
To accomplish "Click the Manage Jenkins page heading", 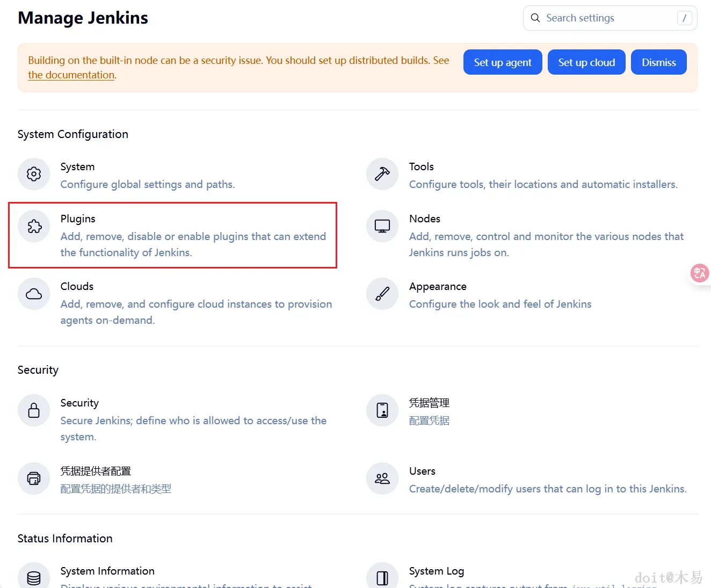I will (83, 18).
